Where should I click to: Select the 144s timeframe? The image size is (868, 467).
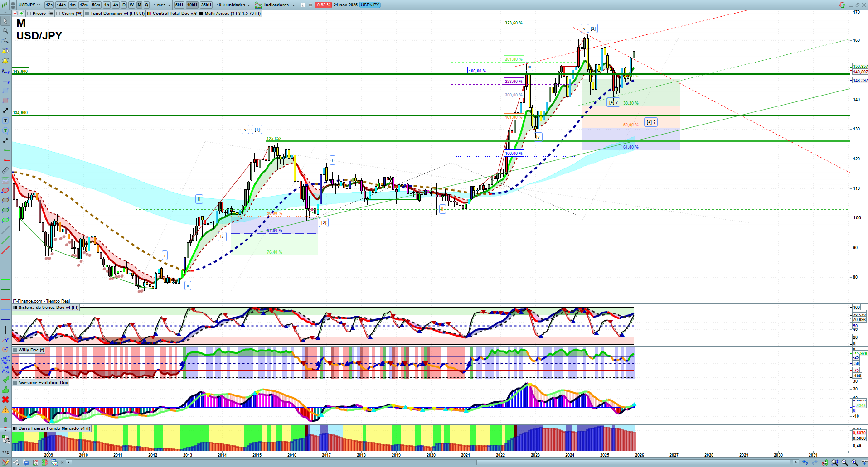tap(61, 5)
